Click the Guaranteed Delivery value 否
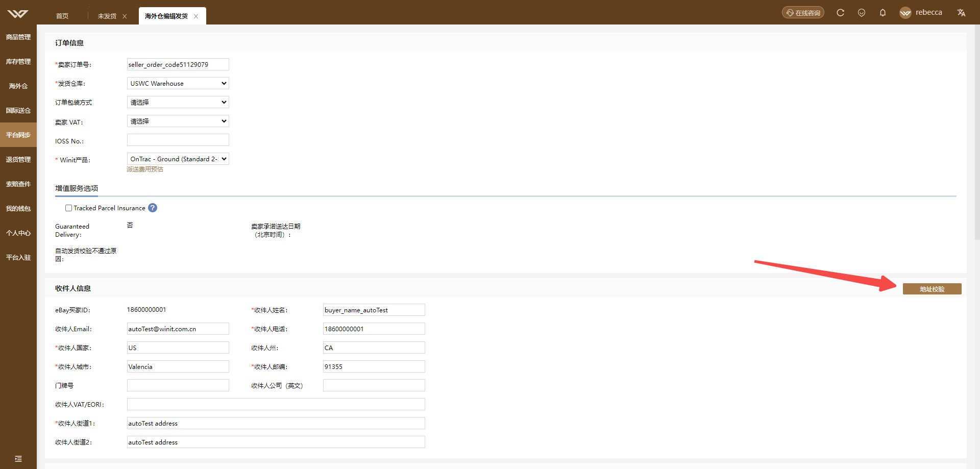 pyautogui.click(x=130, y=225)
